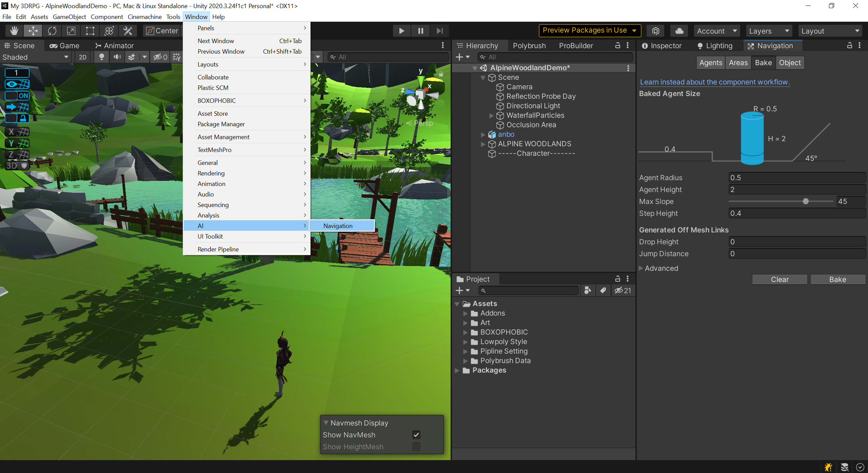Click the Clear button
The width and height of the screenshot is (868, 473).
pyautogui.click(x=780, y=279)
